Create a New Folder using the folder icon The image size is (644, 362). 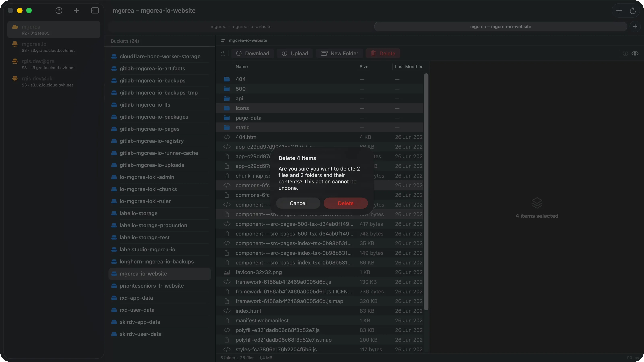pos(324,53)
